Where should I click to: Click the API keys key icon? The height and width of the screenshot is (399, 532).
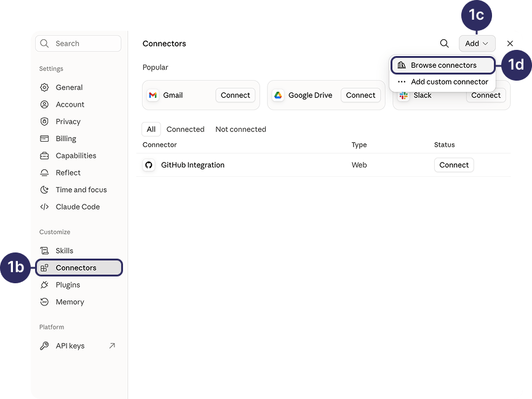point(44,345)
